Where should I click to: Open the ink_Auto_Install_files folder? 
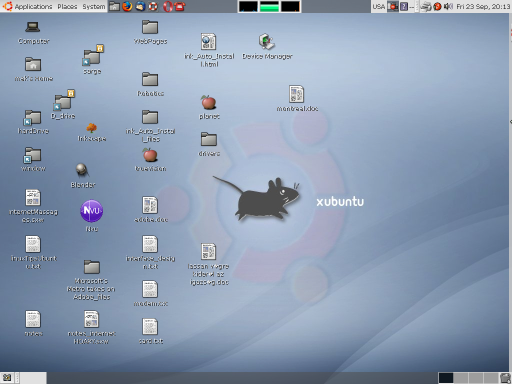[x=150, y=126]
